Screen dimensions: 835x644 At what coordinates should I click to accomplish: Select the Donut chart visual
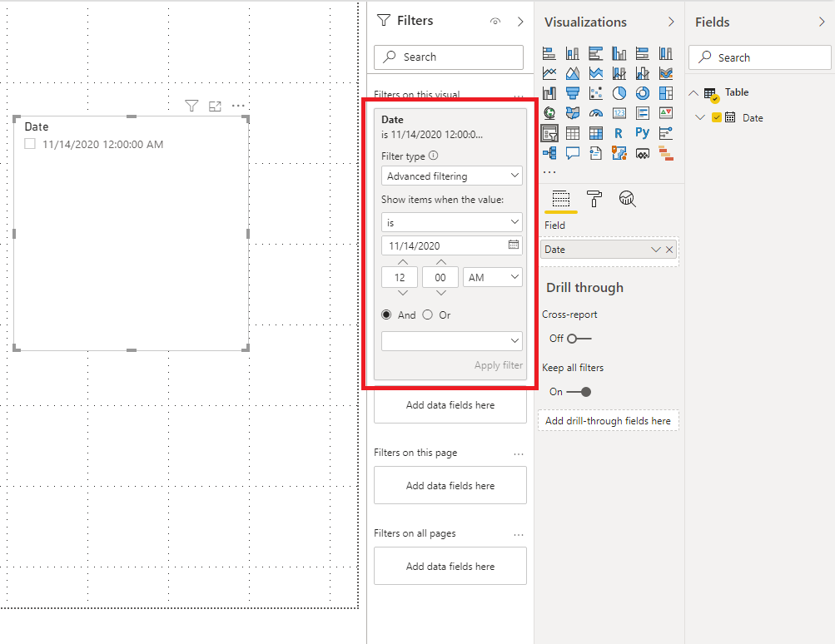tap(642, 93)
